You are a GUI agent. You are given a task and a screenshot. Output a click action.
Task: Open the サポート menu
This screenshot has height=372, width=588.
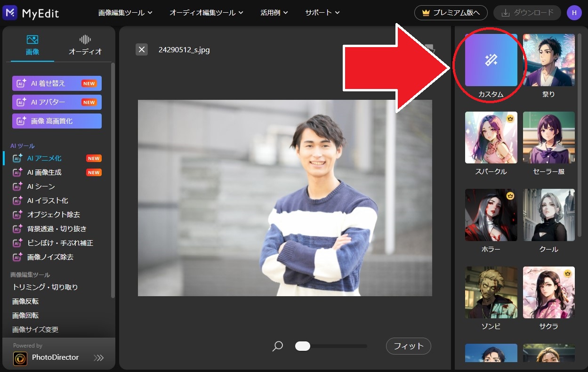point(322,13)
